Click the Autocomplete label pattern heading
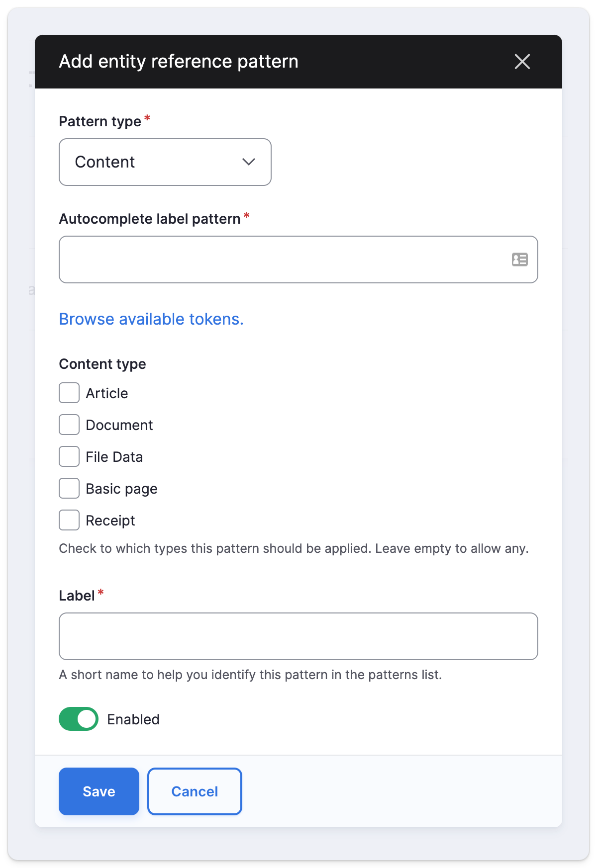 coord(150,219)
